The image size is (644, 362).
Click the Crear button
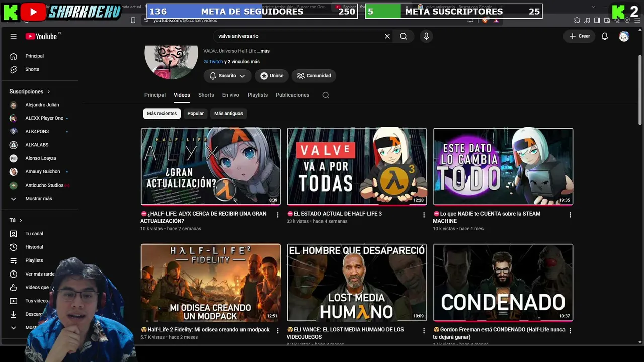pos(580,36)
